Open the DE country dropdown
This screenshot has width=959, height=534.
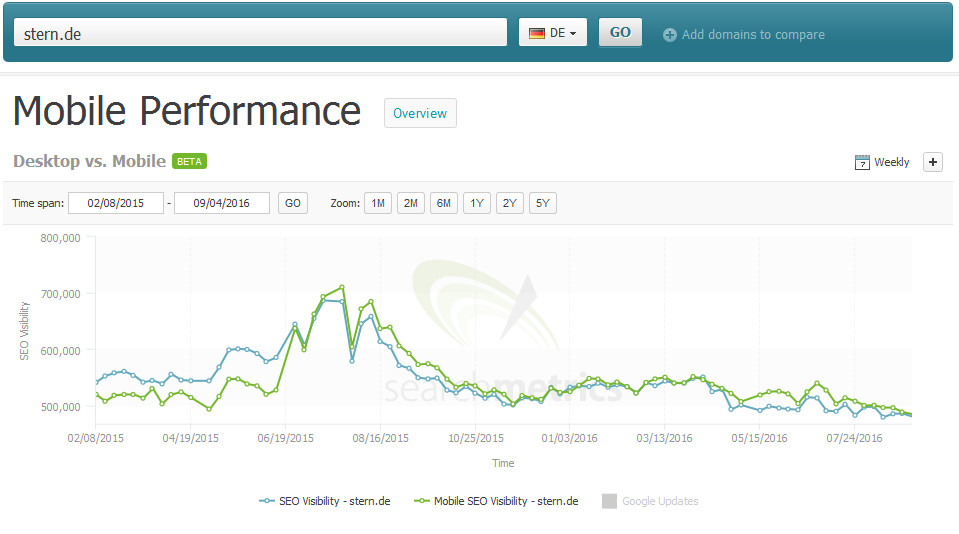pos(553,32)
